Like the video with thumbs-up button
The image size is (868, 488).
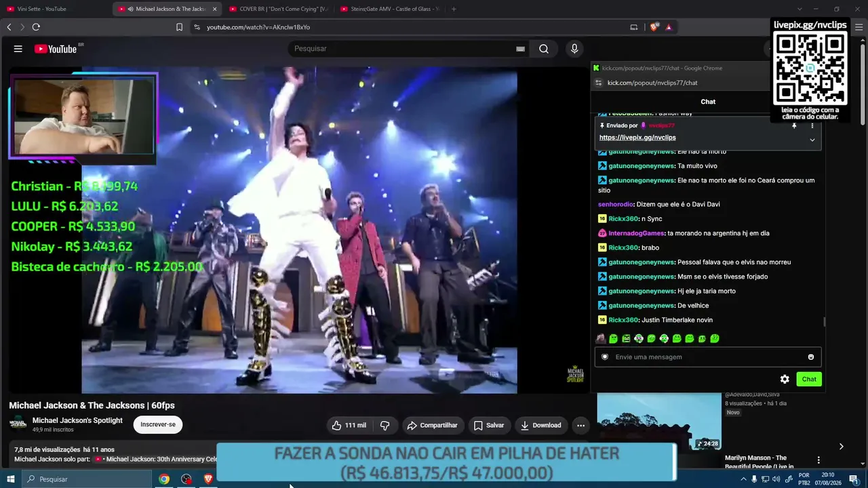pos(350,426)
